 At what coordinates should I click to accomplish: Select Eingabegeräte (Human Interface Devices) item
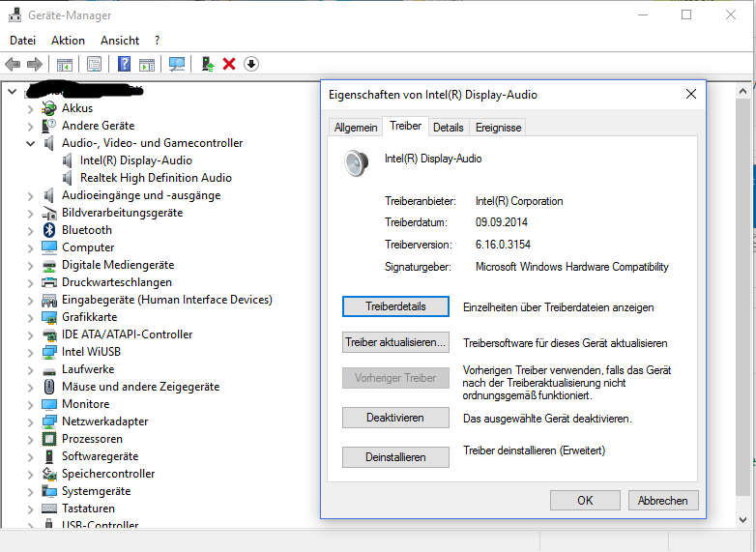(x=167, y=300)
